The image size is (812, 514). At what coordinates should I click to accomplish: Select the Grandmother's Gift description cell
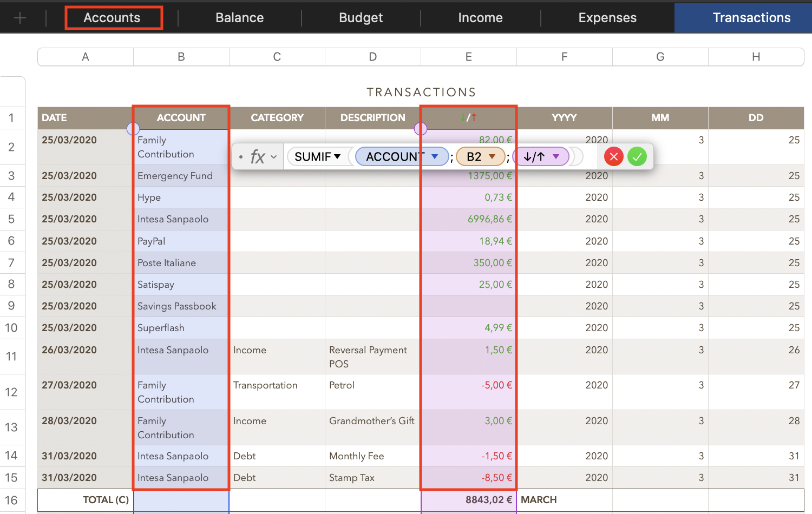coord(373,427)
